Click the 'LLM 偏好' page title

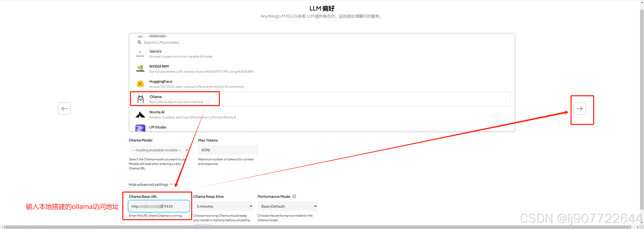click(322, 8)
